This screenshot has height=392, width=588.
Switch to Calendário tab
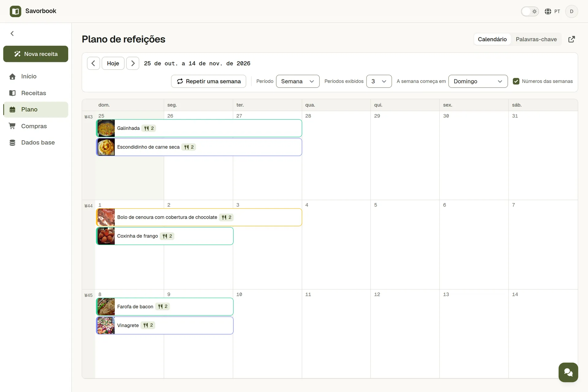pyautogui.click(x=492, y=39)
